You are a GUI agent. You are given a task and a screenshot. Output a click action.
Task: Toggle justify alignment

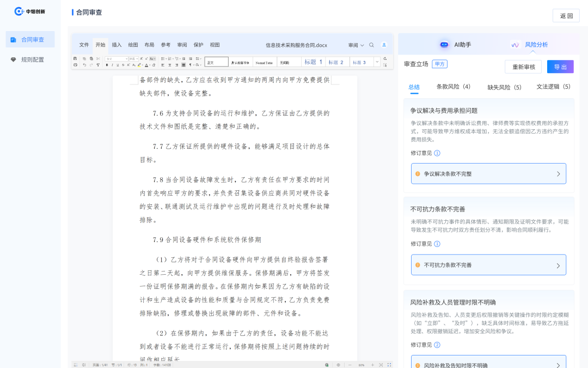(x=183, y=65)
